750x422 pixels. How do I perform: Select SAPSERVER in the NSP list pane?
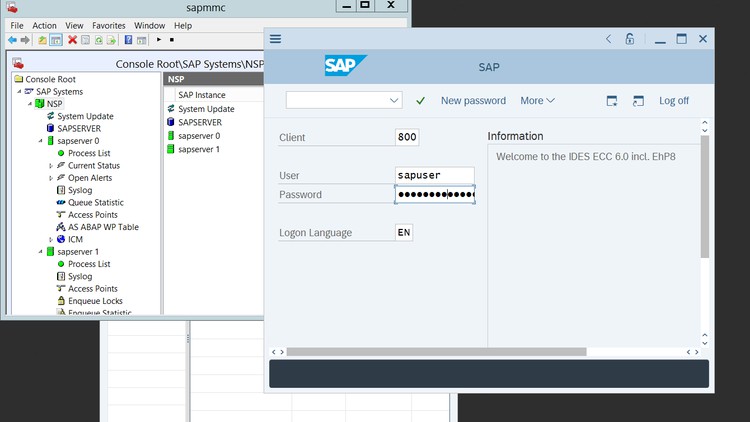click(x=199, y=122)
